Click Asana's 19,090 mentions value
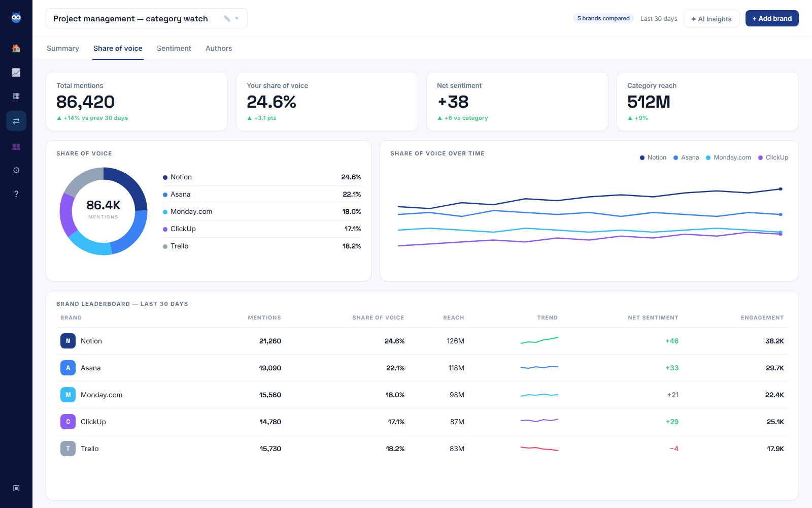The height and width of the screenshot is (508, 812). (270, 368)
